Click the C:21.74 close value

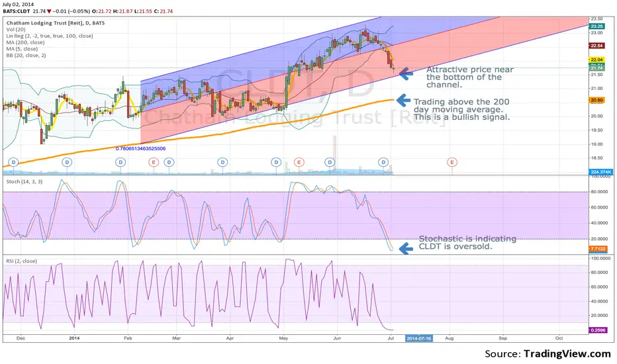tap(164, 11)
